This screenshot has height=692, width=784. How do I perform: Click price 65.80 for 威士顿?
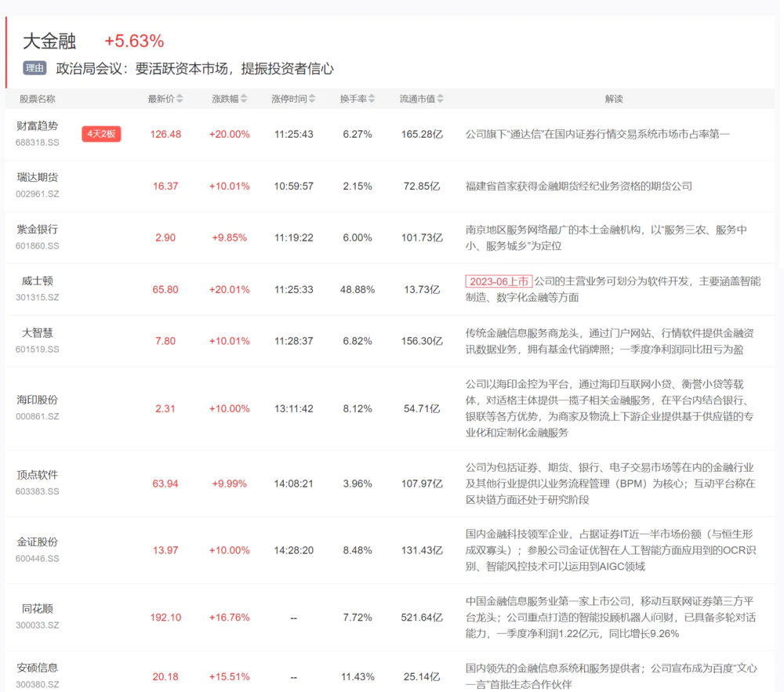[x=165, y=289]
